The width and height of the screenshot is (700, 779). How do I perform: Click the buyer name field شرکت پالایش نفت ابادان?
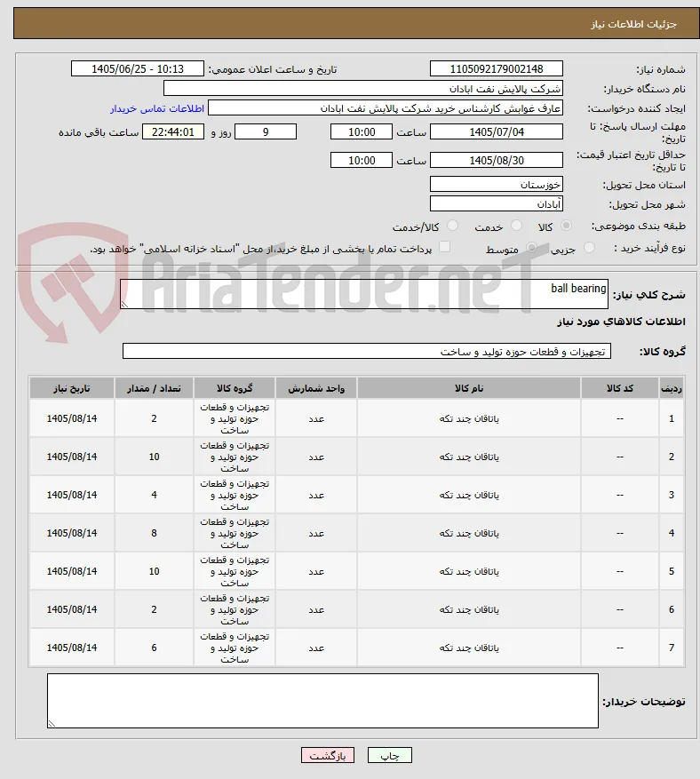[363, 89]
